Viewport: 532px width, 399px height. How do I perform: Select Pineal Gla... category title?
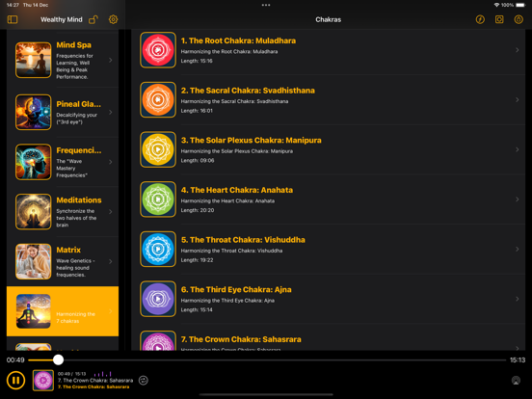78,104
